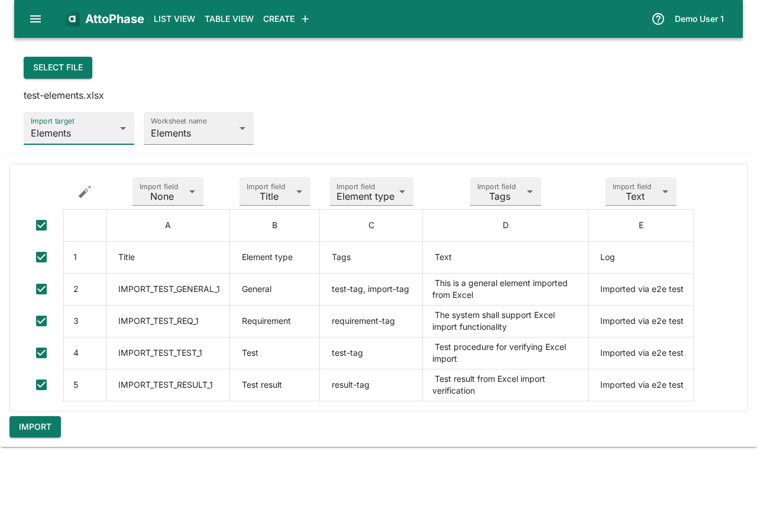The width and height of the screenshot is (757, 532).
Task: Deselect row 5 IMPORT_TEST_RESULT_1
Action: click(x=41, y=385)
